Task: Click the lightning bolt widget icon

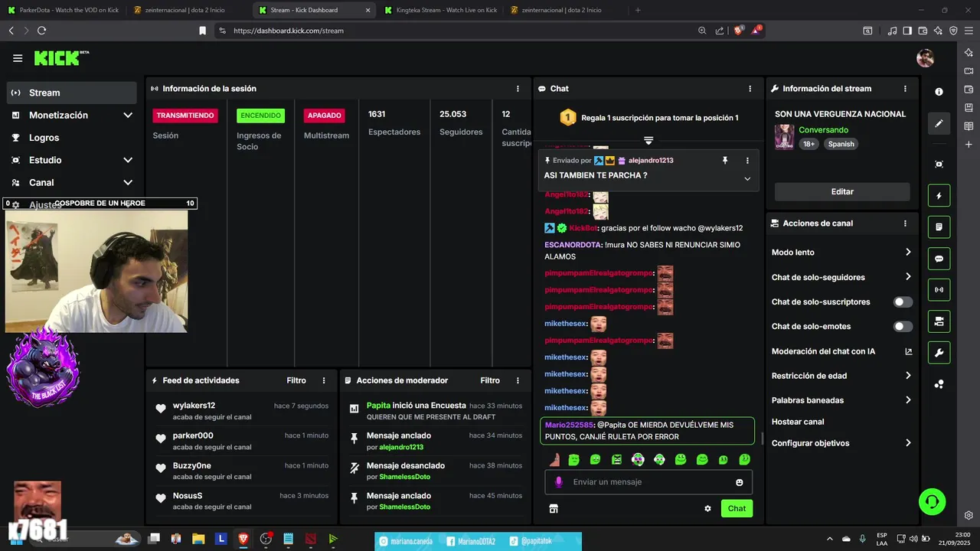Action: [x=939, y=196]
